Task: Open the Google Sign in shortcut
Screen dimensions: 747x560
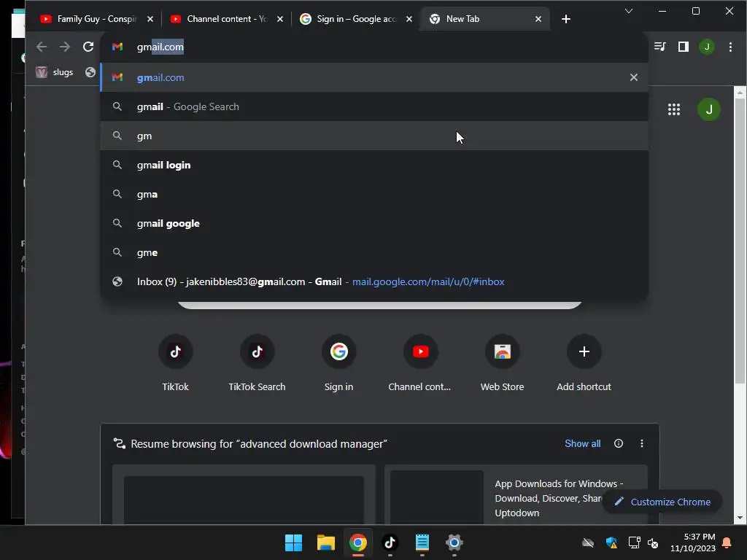Action: [x=338, y=363]
